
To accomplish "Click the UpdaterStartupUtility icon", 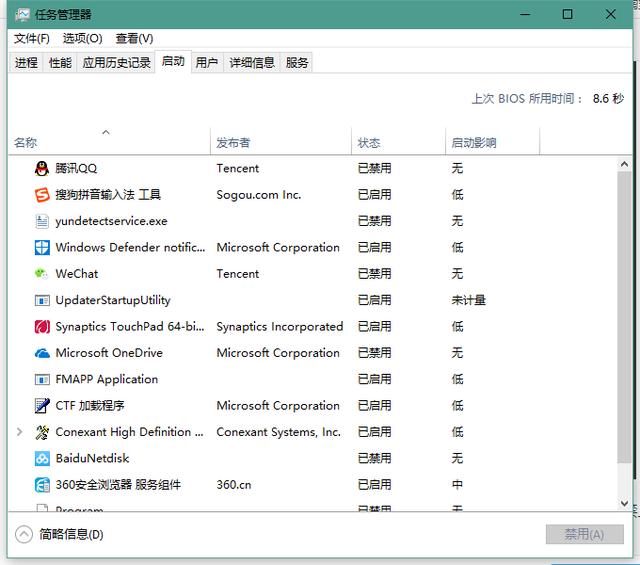I will 42,300.
